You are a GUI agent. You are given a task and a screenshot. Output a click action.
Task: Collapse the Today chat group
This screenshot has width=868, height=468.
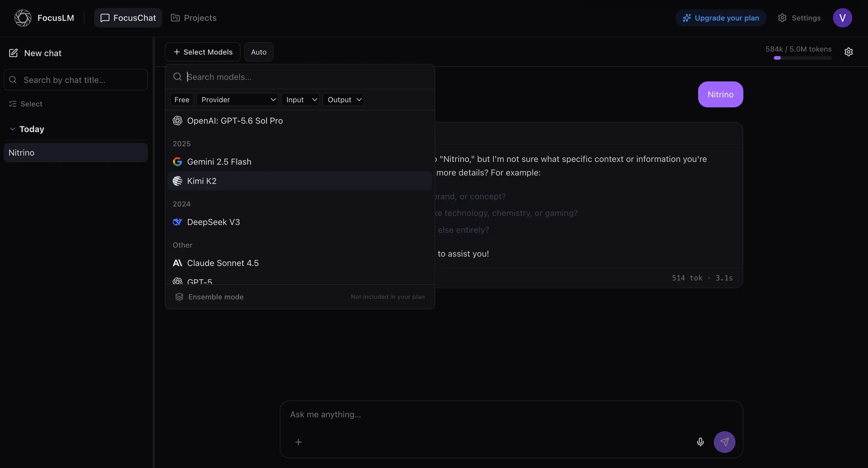[x=27, y=129]
